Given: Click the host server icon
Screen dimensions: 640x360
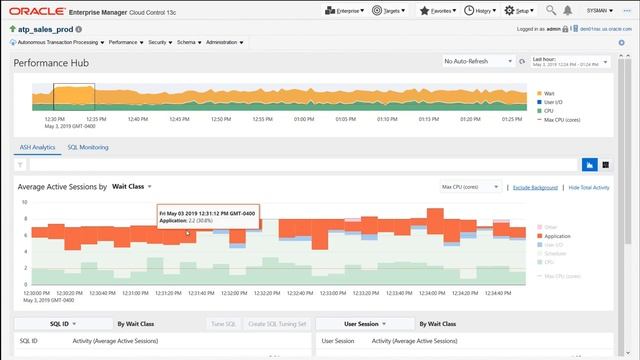Looking at the screenshot, I should (576, 29).
